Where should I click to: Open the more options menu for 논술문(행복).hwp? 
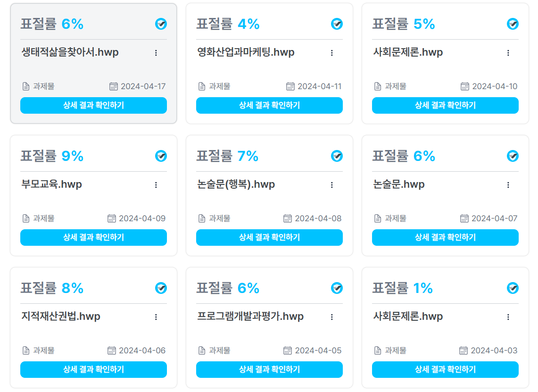pos(332,185)
